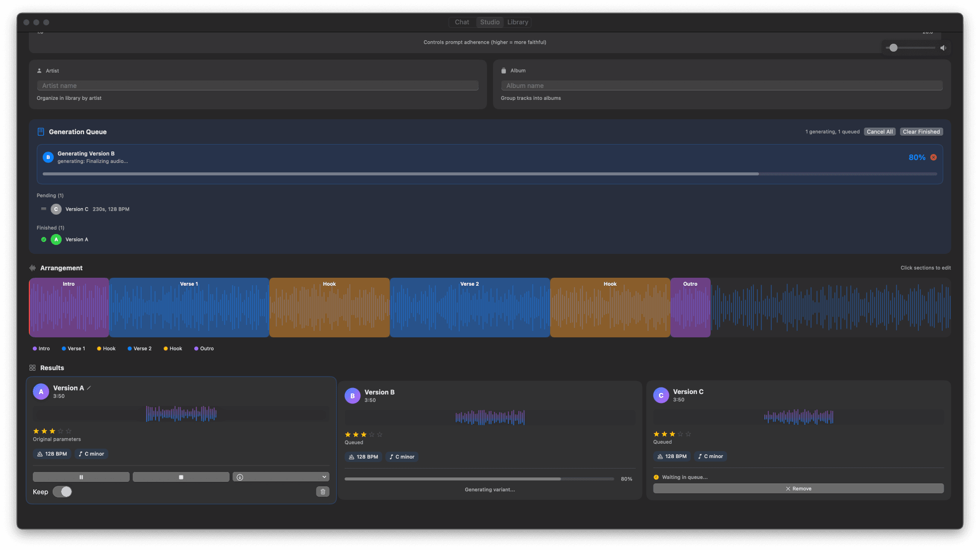The width and height of the screenshot is (980, 550).
Task: Click the Album icon
Action: [504, 71]
